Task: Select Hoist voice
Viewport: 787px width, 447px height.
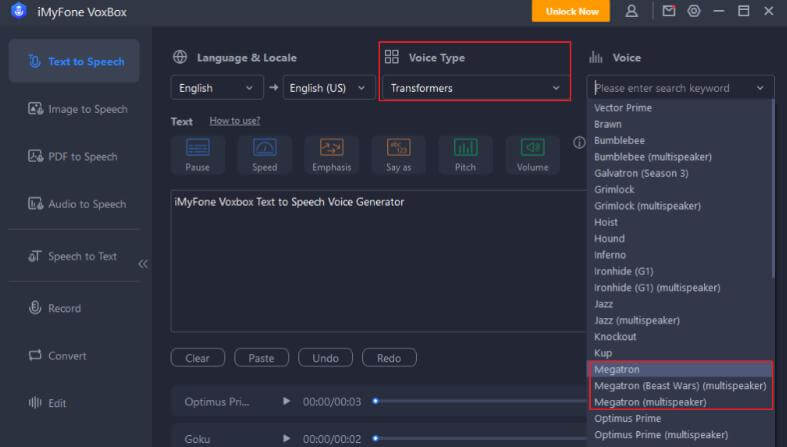Action: click(680, 222)
